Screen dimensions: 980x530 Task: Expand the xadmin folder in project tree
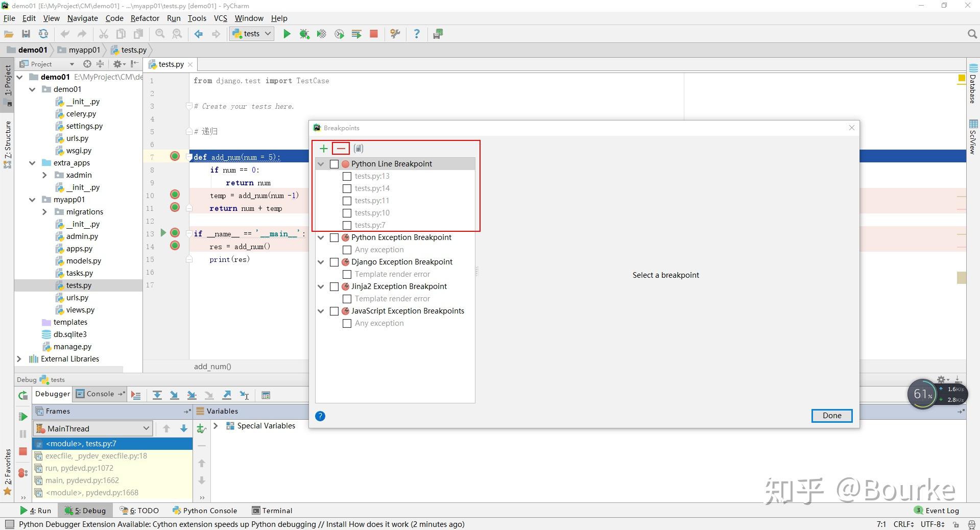click(x=44, y=175)
